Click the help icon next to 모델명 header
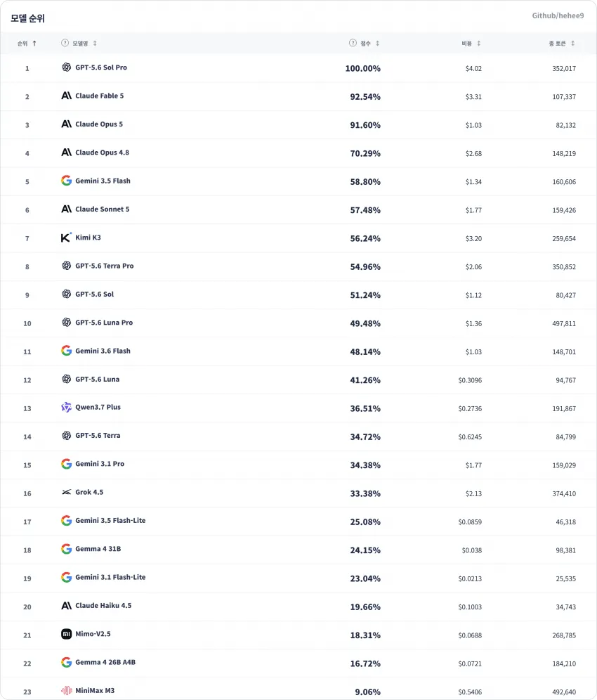The height and width of the screenshot is (700, 597). 65,43
